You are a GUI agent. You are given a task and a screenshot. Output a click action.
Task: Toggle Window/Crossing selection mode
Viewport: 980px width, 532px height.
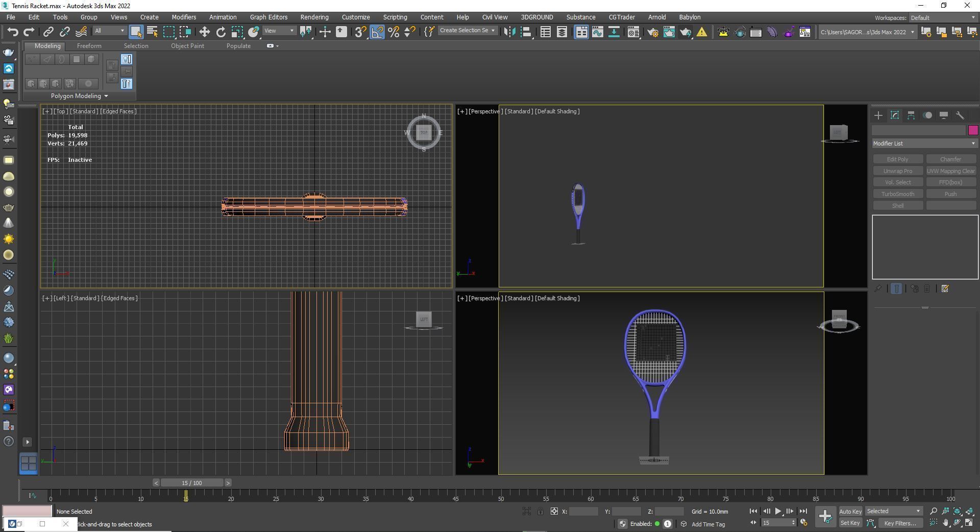coord(185,32)
